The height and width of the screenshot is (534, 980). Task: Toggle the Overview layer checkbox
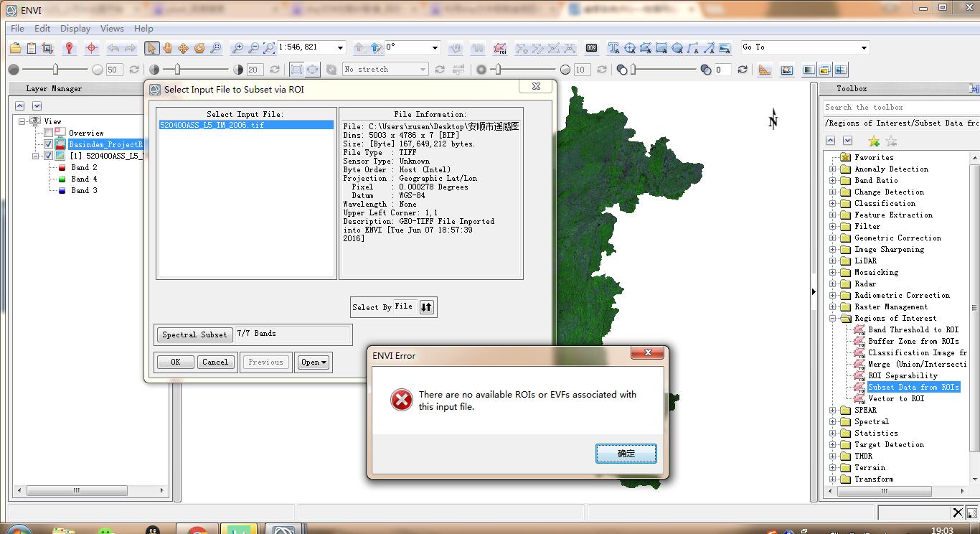click(48, 133)
